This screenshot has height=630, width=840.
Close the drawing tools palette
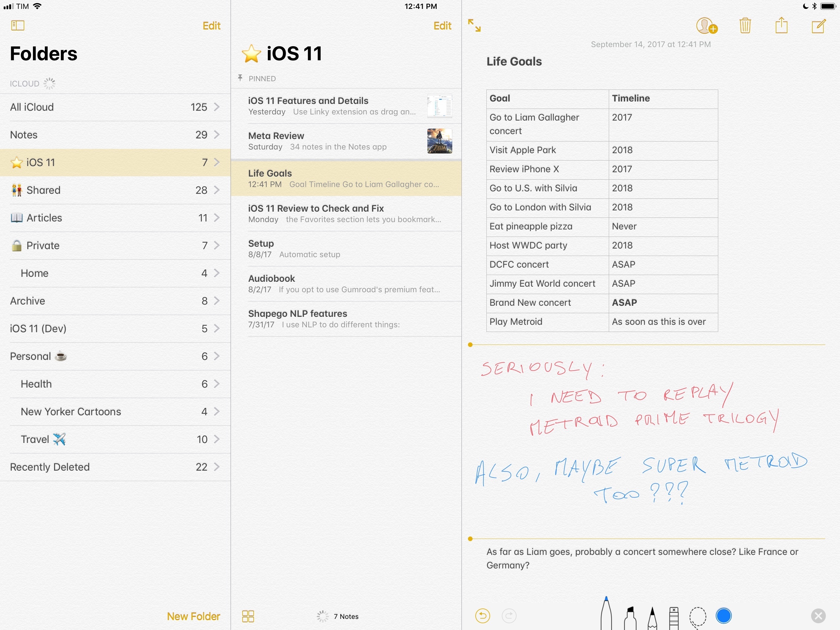tap(818, 616)
